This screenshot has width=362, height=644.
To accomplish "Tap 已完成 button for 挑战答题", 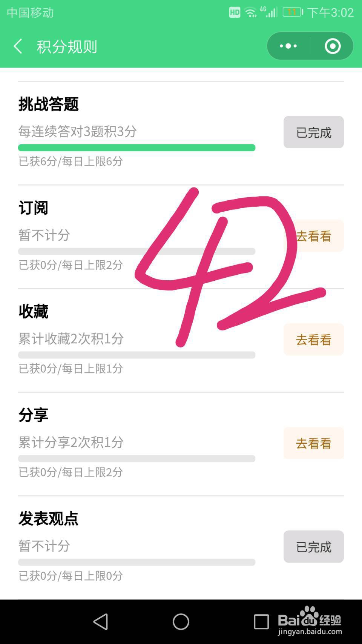I will 313,132.
